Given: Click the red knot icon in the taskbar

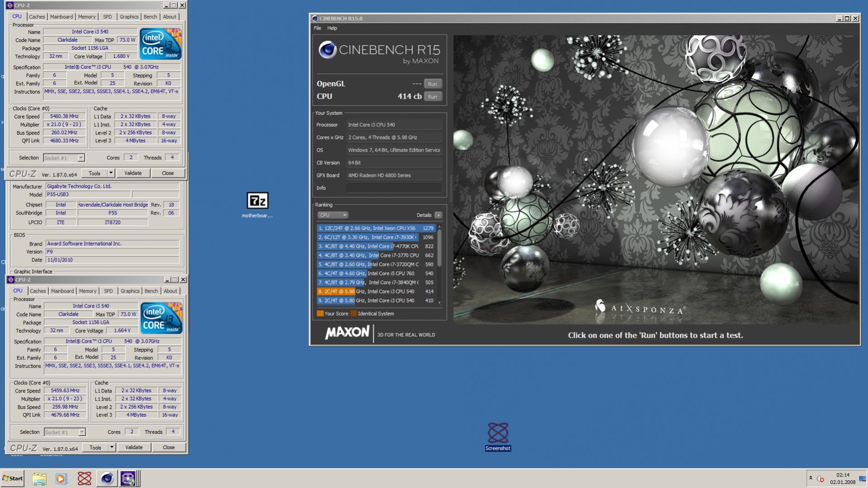Looking at the screenshot, I should 84,479.
